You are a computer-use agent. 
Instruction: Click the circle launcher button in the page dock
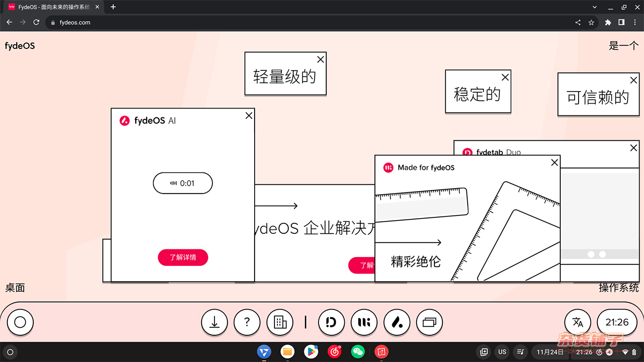coord(20,322)
